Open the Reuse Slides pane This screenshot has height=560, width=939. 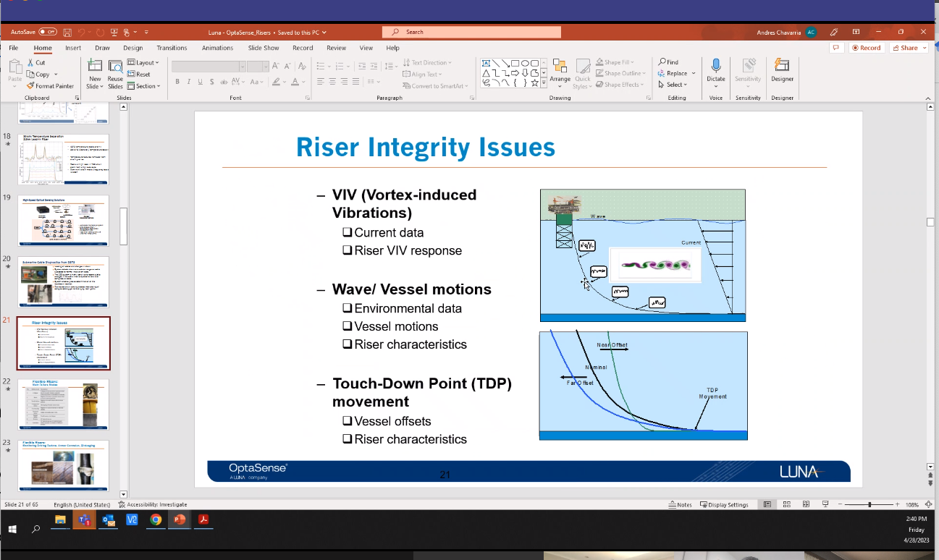(x=115, y=75)
